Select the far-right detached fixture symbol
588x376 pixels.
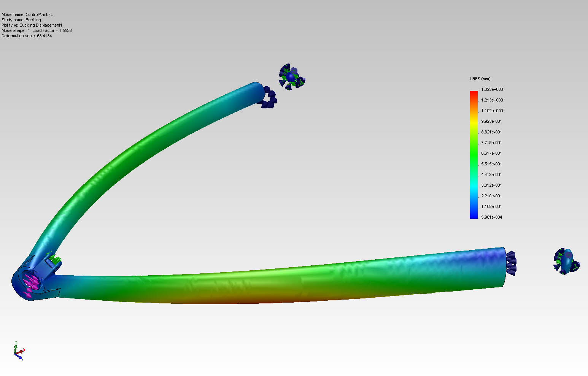(x=566, y=261)
